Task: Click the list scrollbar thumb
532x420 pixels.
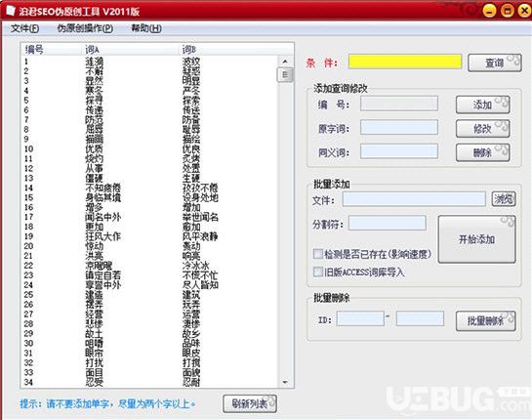Action: pos(285,74)
